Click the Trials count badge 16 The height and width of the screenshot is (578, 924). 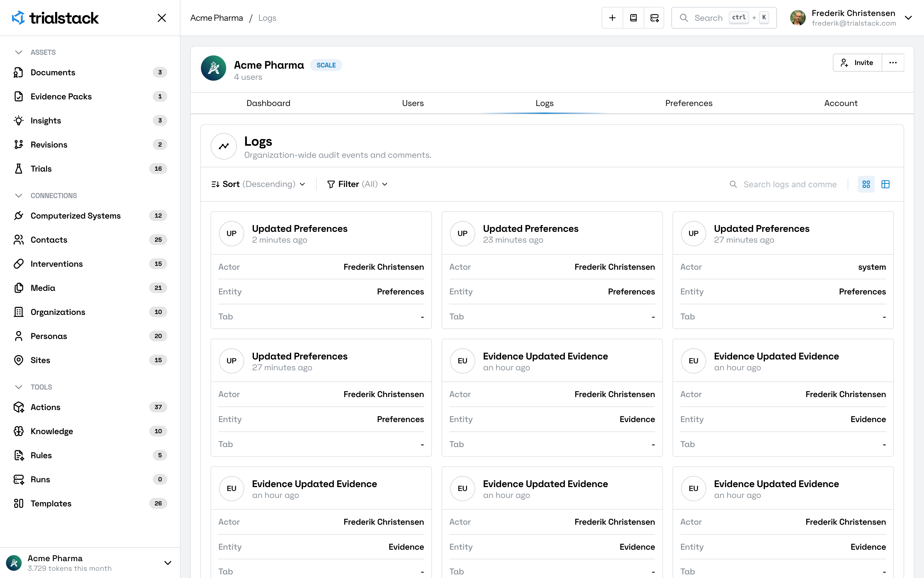point(159,169)
